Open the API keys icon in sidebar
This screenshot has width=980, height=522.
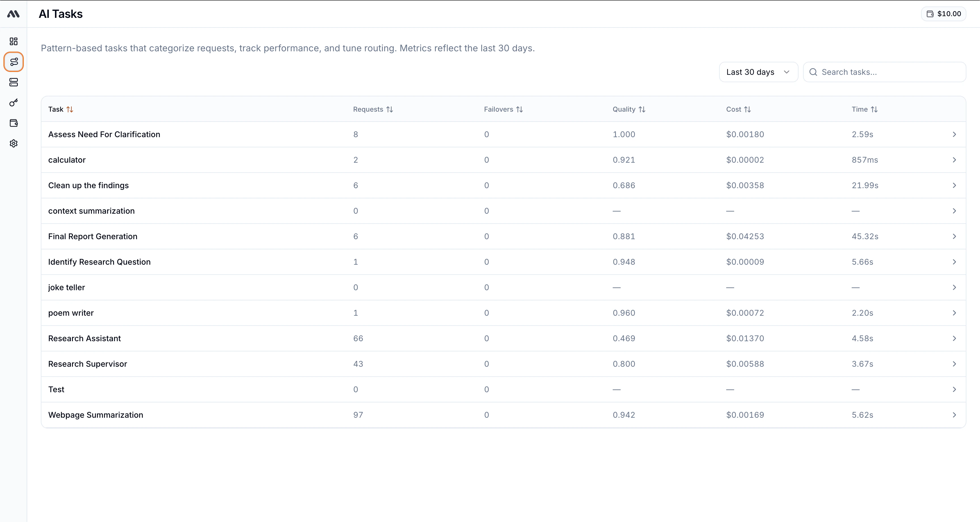click(14, 103)
